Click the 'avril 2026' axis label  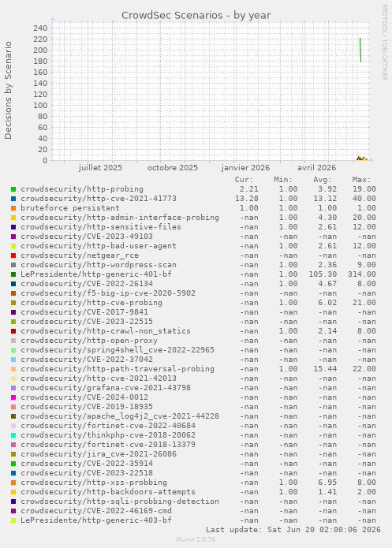pos(316,168)
